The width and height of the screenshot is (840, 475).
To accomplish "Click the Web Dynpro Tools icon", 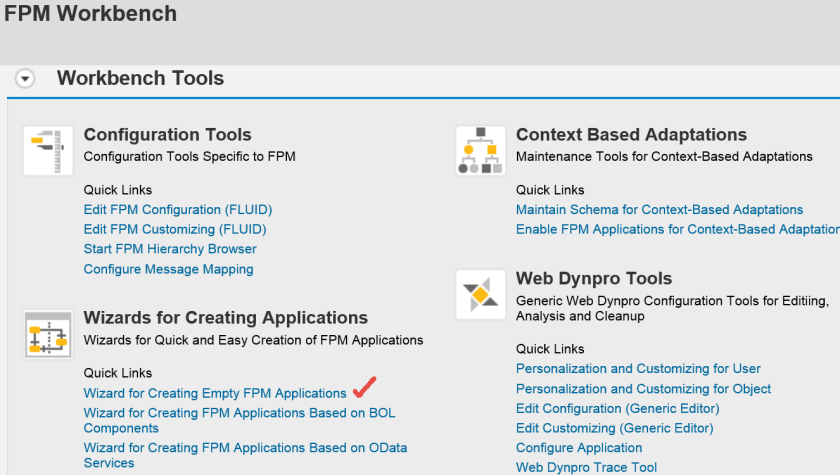I will click(481, 295).
